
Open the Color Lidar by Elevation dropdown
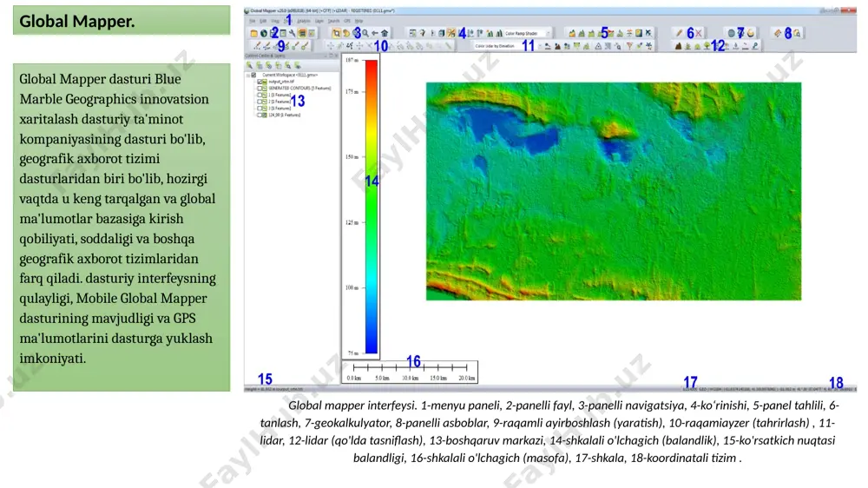pos(540,47)
